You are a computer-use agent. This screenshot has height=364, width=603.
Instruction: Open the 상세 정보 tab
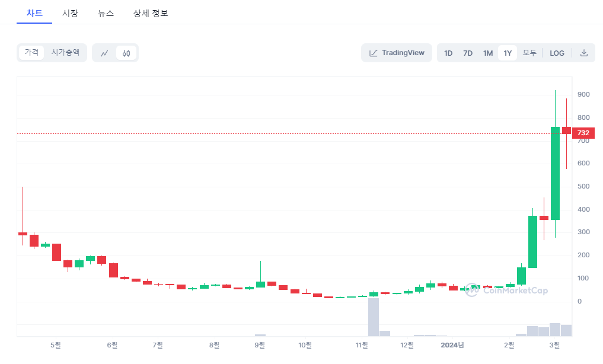151,13
